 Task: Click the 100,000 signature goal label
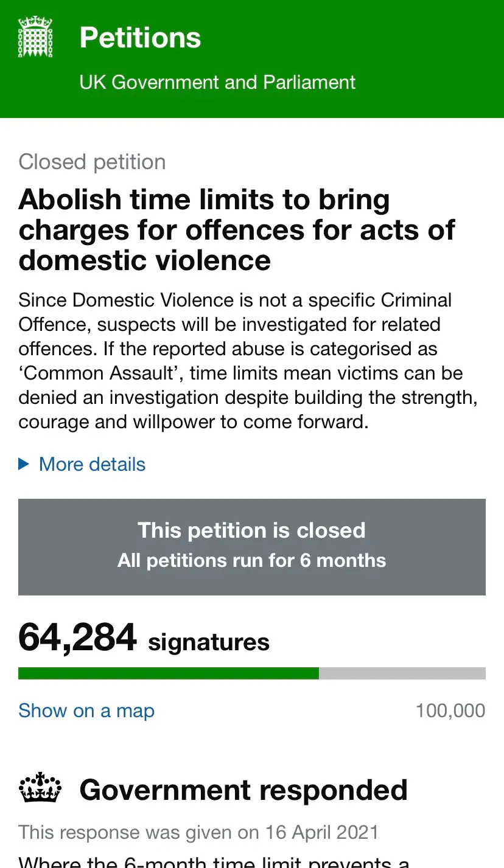click(x=450, y=710)
